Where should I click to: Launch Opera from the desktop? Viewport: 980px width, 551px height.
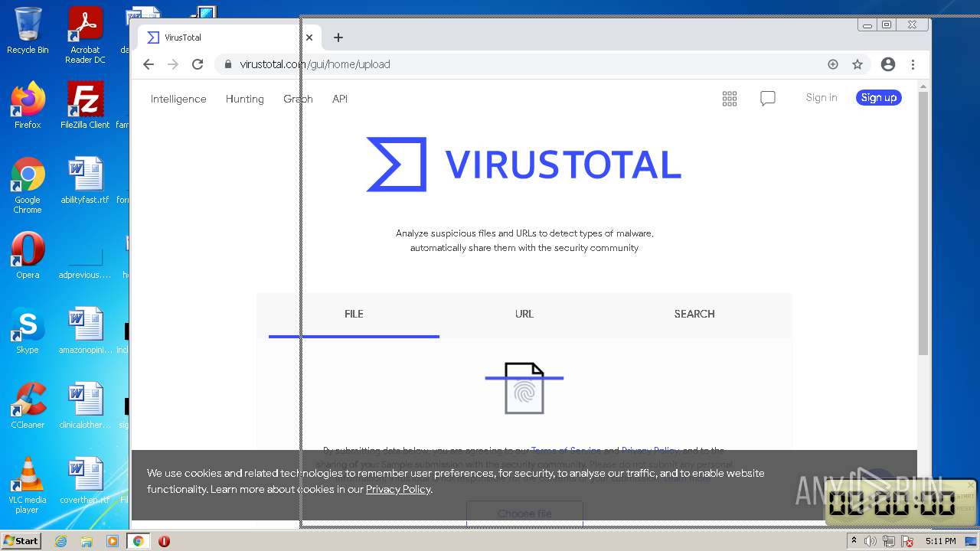(x=28, y=256)
